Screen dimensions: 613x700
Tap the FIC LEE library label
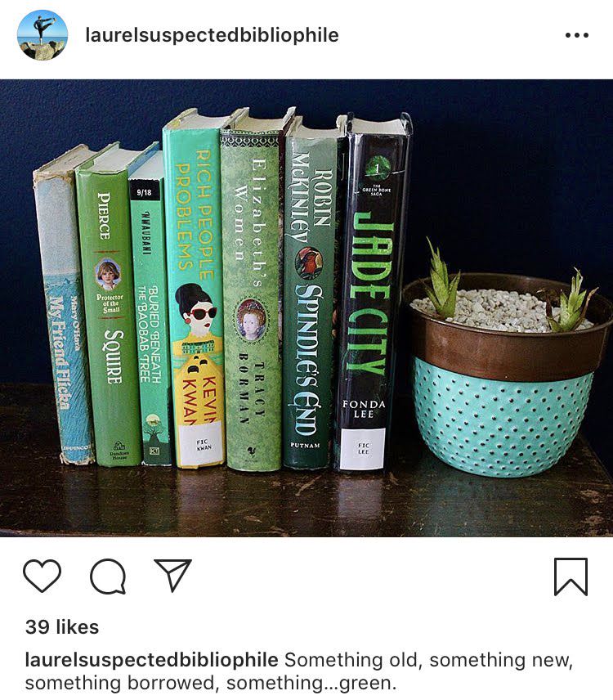pos(363,449)
